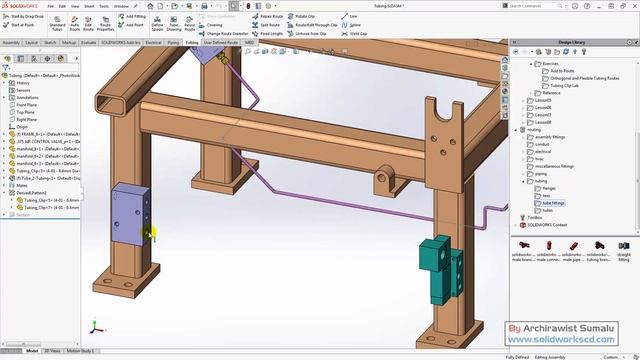Select the Line sketch tool
This screenshot has height=360, width=640.
point(349,16)
